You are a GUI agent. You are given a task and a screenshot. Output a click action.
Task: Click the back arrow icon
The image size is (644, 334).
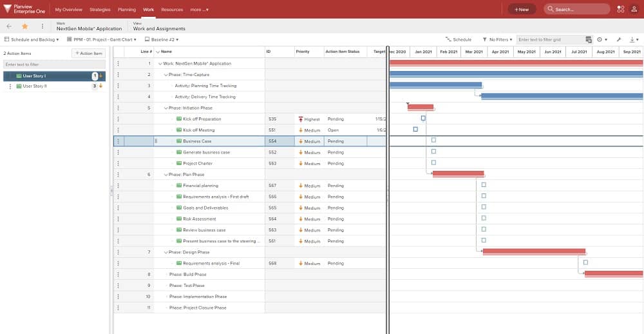click(x=9, y=26)
